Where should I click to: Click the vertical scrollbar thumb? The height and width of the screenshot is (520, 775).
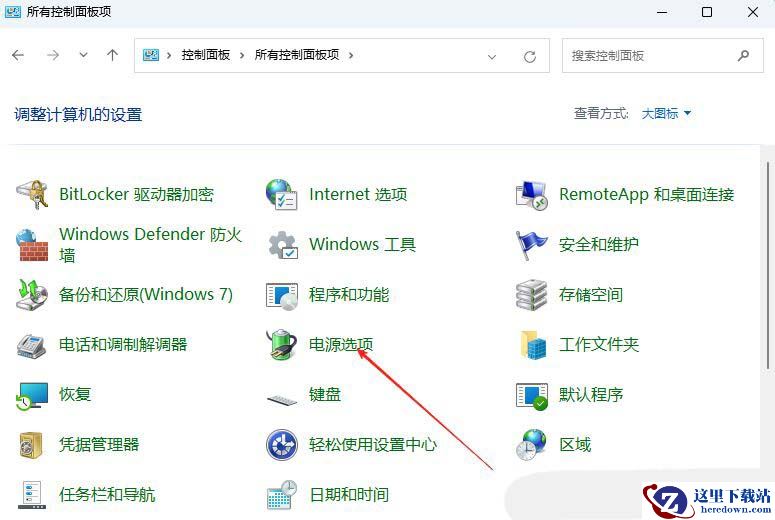[768, 265]
